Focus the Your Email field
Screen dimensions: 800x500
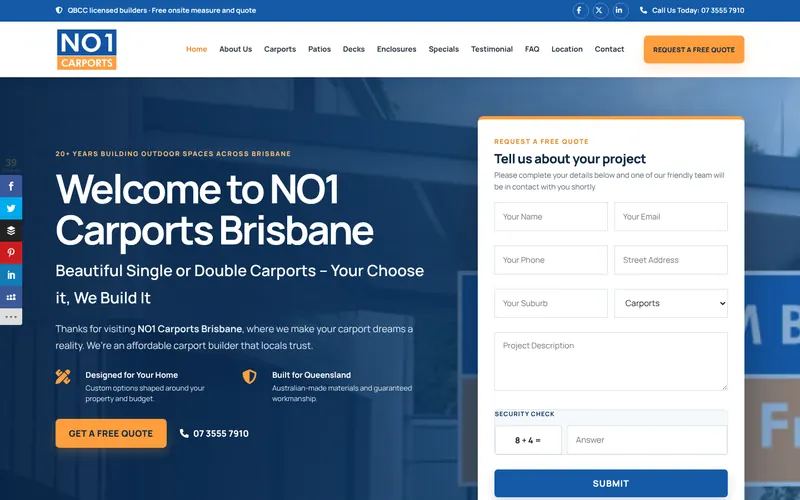tap(670, 216)
